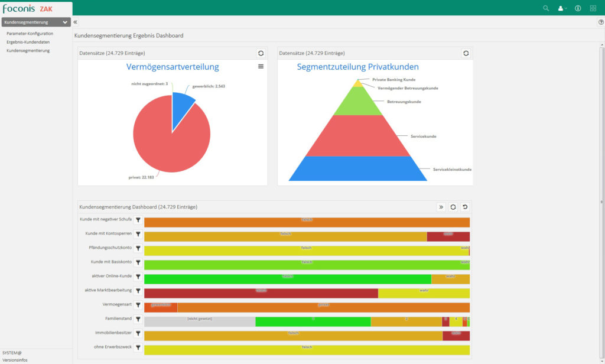Click the Private Banking Kunde pyramid label
The image size is (605, 364).
[x=393, y=80]
